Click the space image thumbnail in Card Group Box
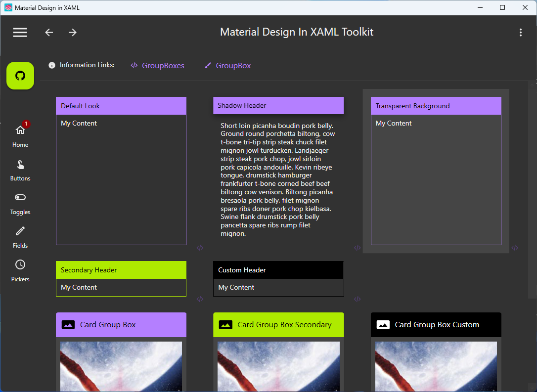The image size is (537, 392). click(x=121, y=366)
